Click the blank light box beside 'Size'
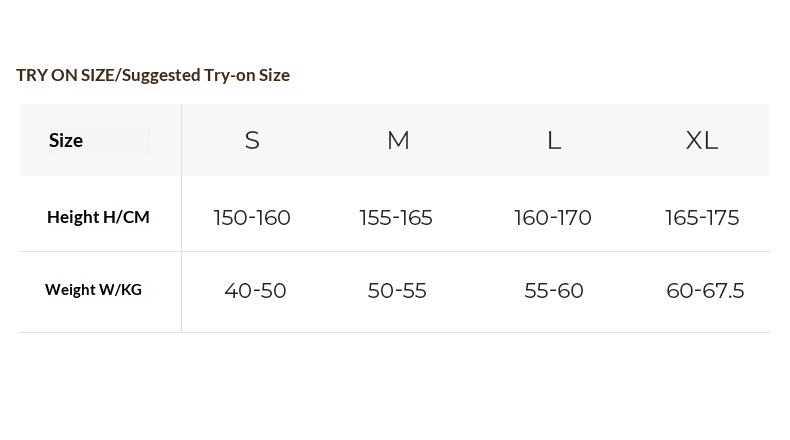790x440 pixels. 118,141
